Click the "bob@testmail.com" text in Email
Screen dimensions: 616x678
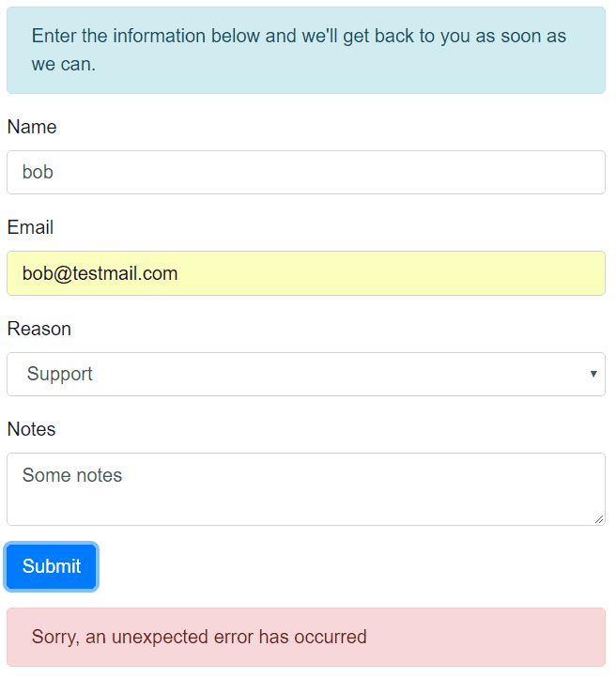pos(100,273)
